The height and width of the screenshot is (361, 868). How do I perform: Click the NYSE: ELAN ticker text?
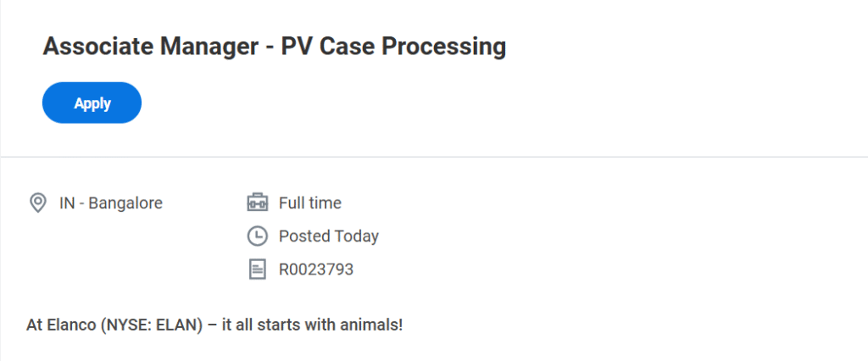coord(152,325)
